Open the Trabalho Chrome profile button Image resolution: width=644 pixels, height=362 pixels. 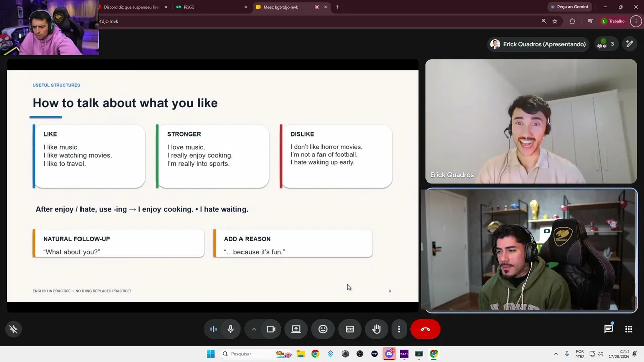point(613,21)
